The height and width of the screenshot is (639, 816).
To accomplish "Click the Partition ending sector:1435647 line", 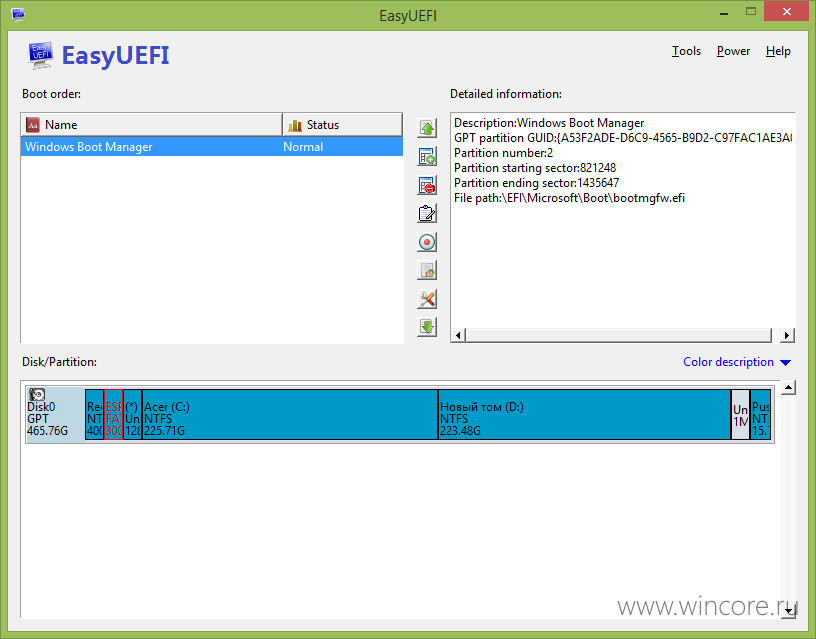I will coord(537,183).
